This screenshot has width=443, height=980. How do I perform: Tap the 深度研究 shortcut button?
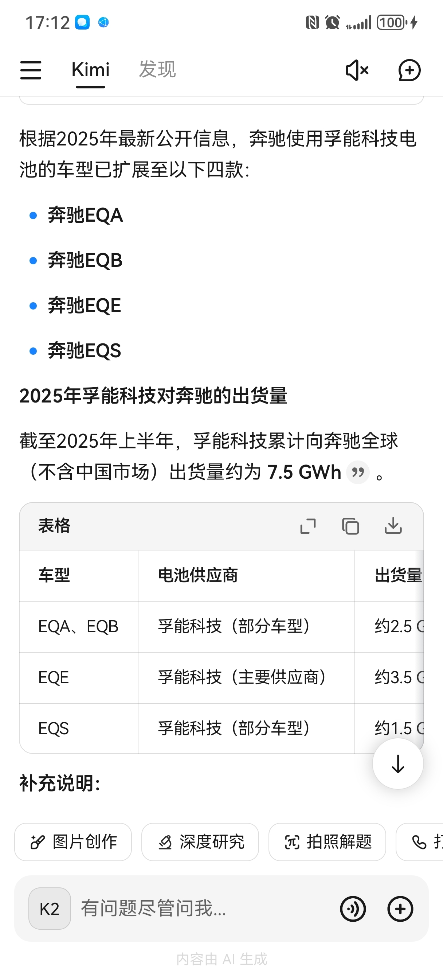[200, 842]
